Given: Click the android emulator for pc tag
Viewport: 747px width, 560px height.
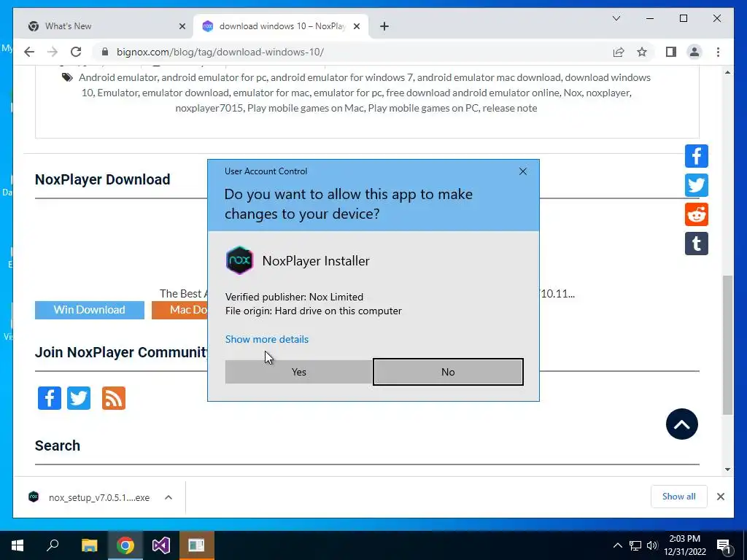Looking at the screenshot, I should pos(214,77).
